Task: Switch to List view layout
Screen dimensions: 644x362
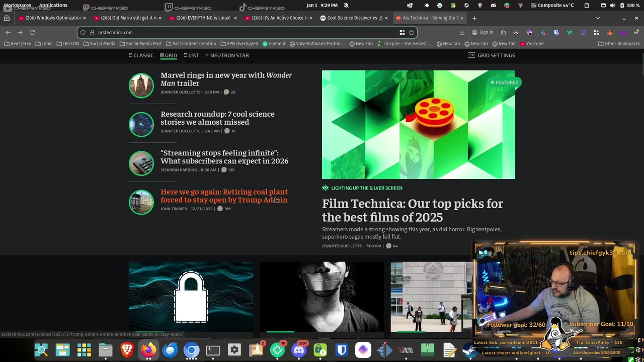Action: point(191,55)
